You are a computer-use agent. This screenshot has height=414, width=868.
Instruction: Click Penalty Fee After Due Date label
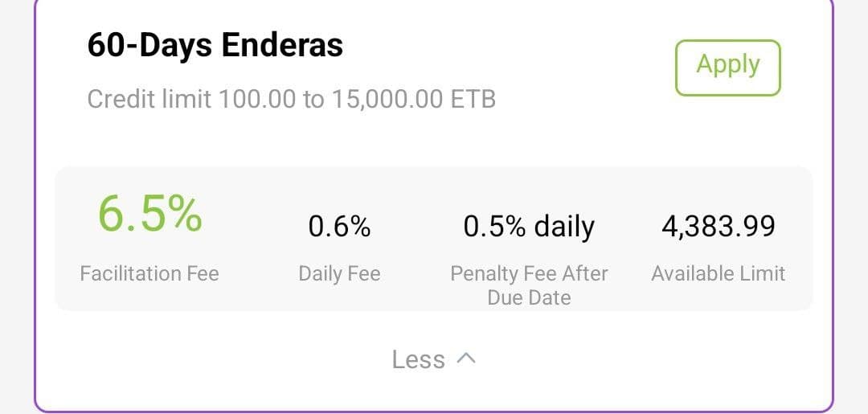point(529,285)
